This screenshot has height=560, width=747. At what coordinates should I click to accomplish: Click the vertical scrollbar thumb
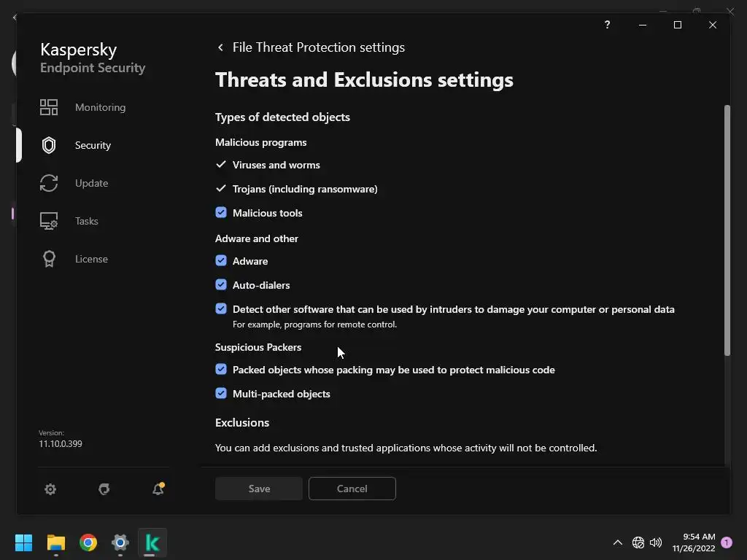click(x=727, y=230)
